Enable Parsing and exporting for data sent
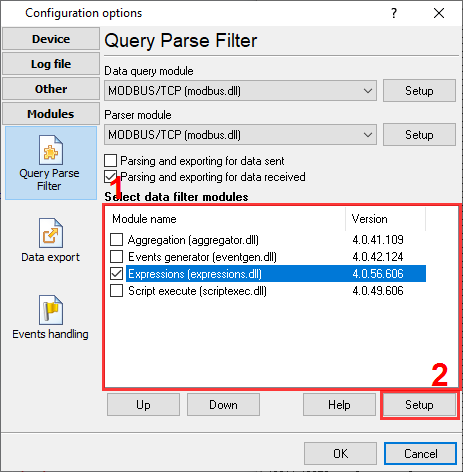The height and width of the screenshot is (472, 463). [110, 161]
